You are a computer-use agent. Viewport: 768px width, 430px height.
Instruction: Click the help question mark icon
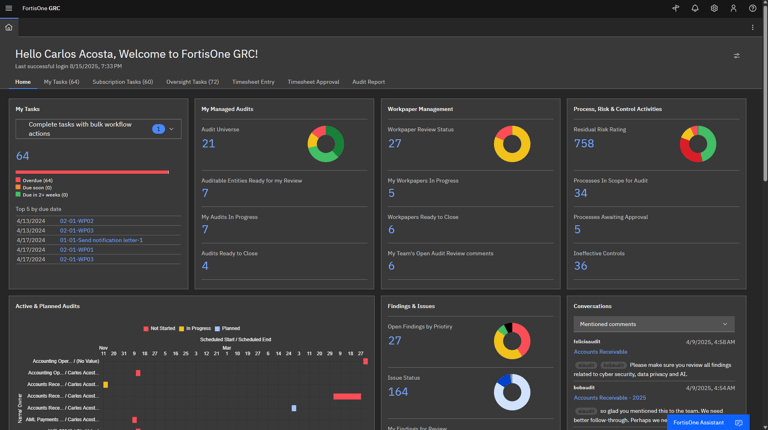(753, 8)
